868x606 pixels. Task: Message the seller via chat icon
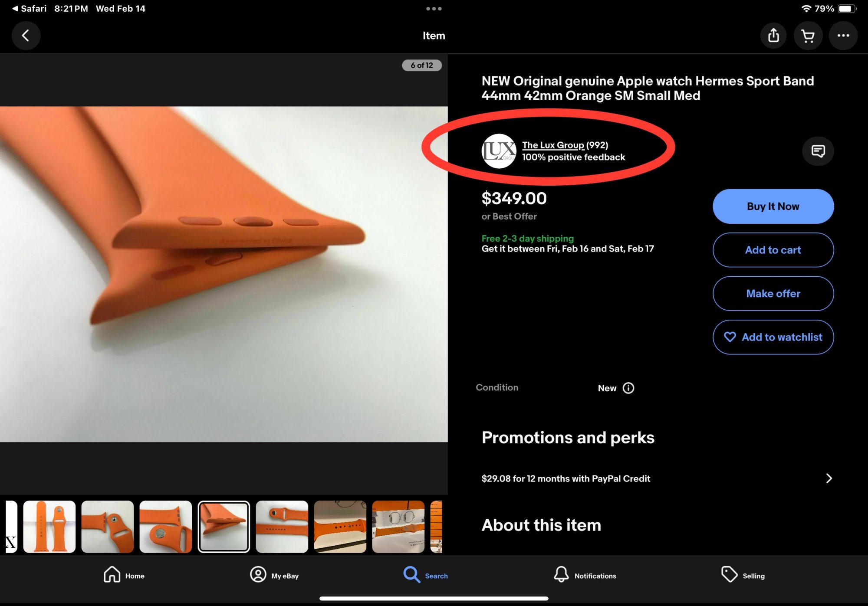coord(818,151)
